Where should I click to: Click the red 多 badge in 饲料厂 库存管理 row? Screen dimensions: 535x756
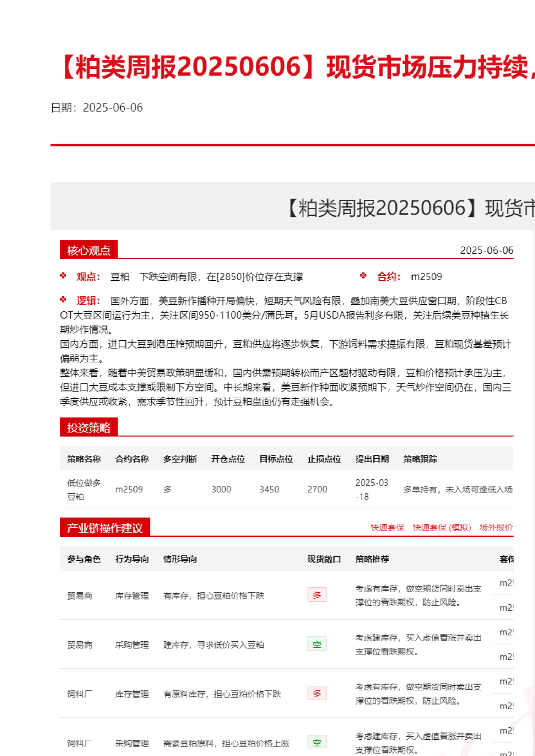(317, 693)
